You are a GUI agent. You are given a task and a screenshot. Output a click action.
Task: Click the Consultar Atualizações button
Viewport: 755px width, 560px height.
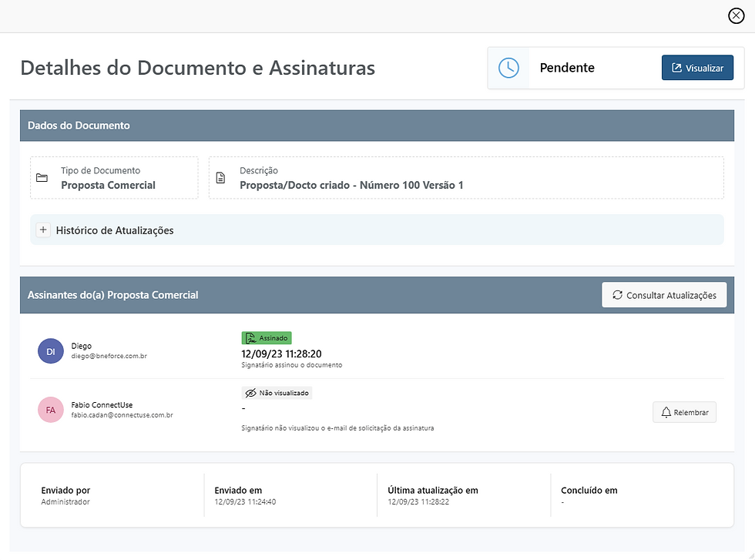click(x=663, y=294)
